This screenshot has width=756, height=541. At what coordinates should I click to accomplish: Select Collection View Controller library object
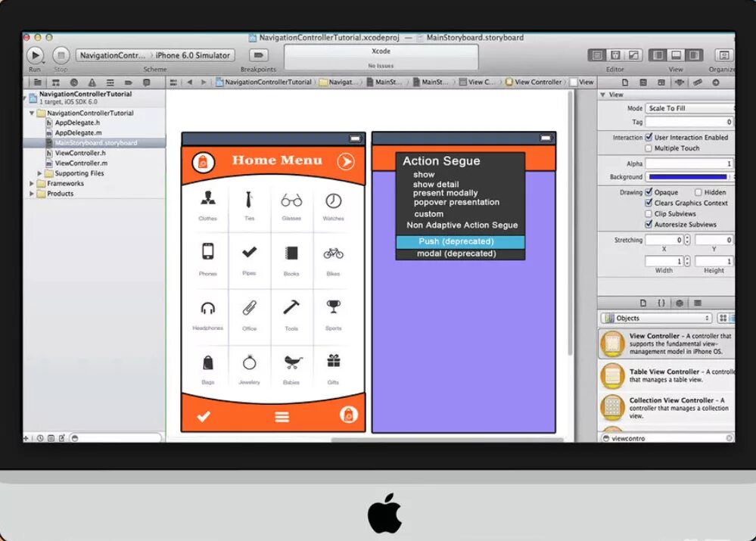tap(667, 407)
